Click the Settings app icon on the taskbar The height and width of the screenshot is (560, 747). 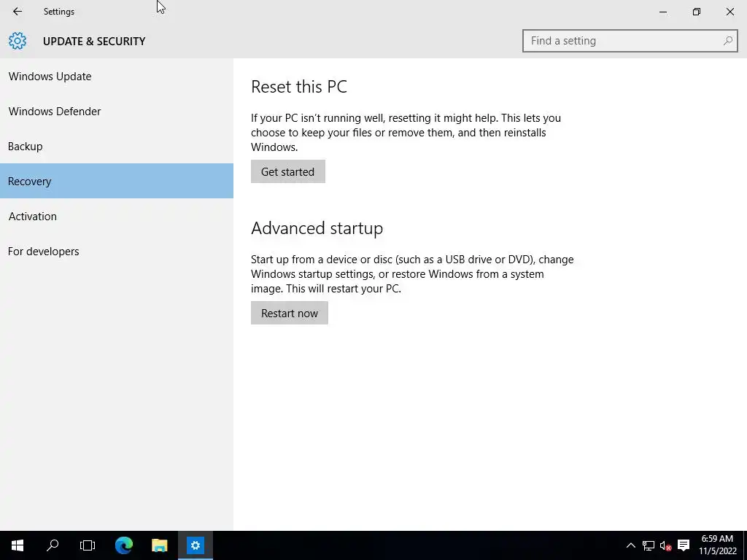tap(196, 545)
